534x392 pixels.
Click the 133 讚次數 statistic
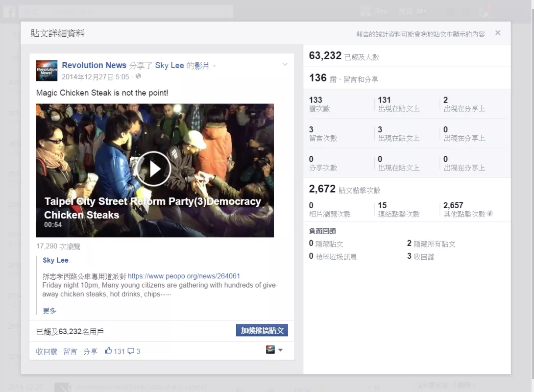319,104
